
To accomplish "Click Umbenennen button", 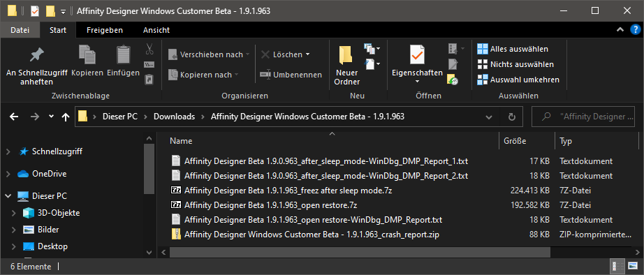I will [x=291, y=75].
